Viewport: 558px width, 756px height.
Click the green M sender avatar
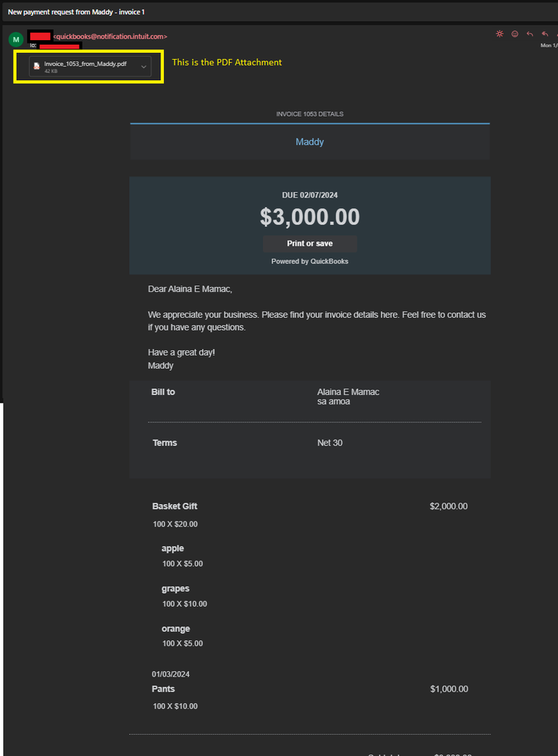15,39
